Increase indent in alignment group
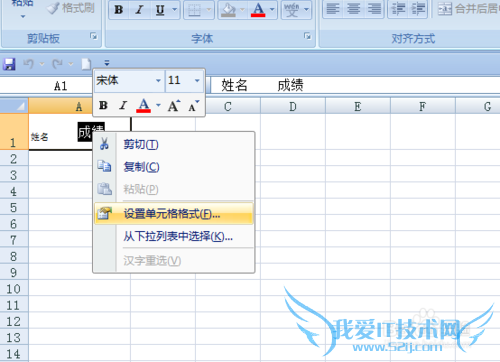 418,9
